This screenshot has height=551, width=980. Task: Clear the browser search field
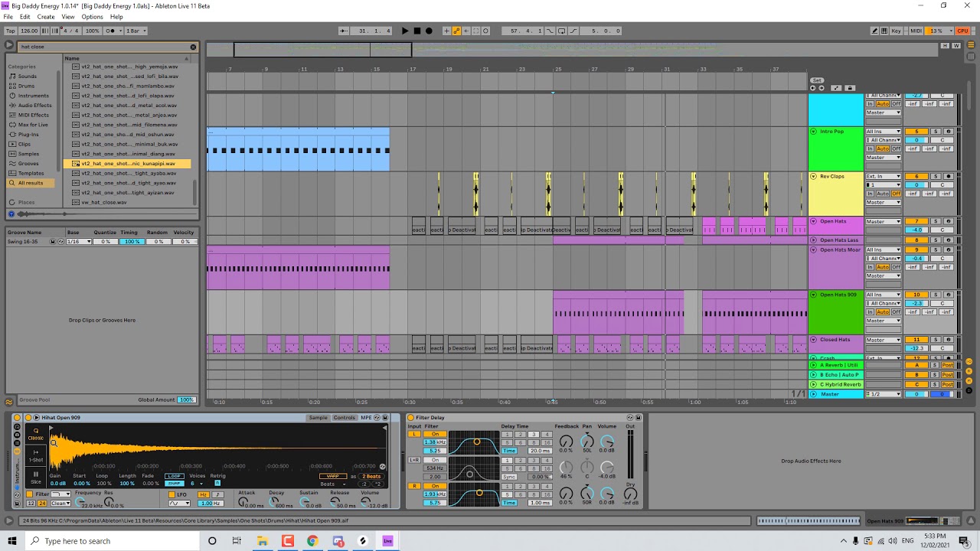click(193, 47)
